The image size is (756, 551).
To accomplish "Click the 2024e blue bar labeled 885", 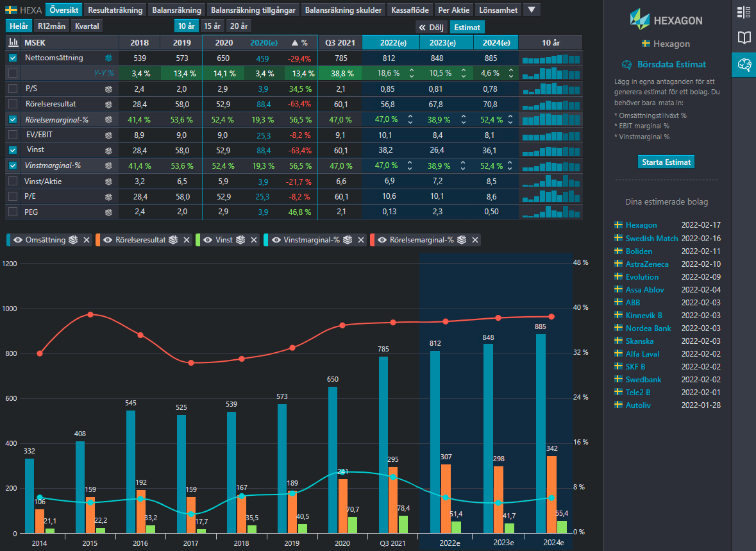I will [x=541, y=433].
